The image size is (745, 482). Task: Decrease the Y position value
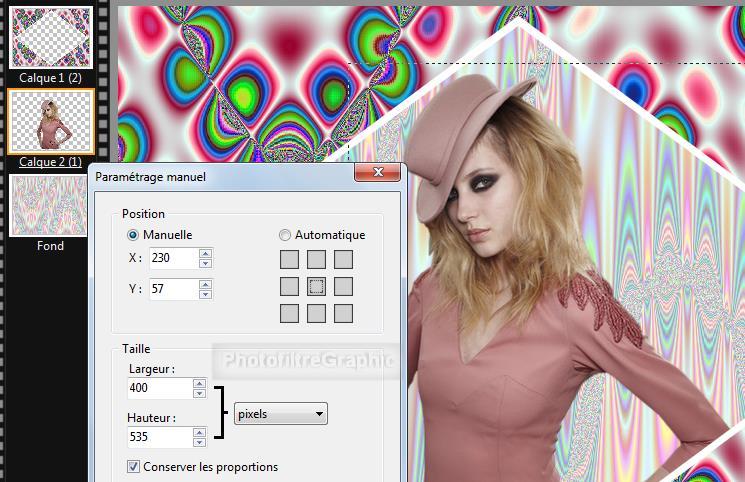pos(206,294)
